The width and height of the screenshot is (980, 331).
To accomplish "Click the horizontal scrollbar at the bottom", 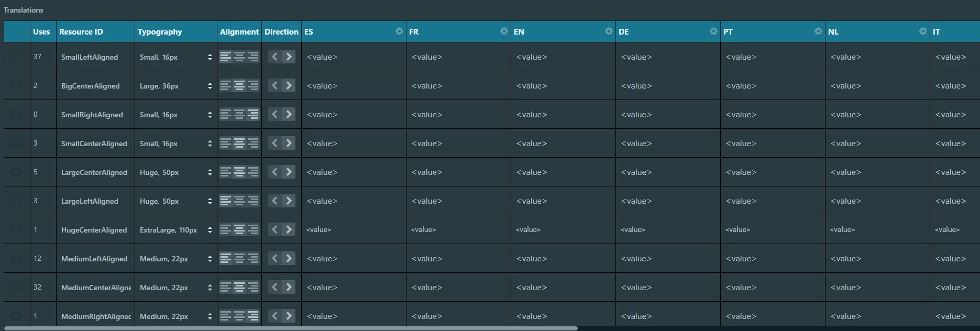I will (291, 328).
